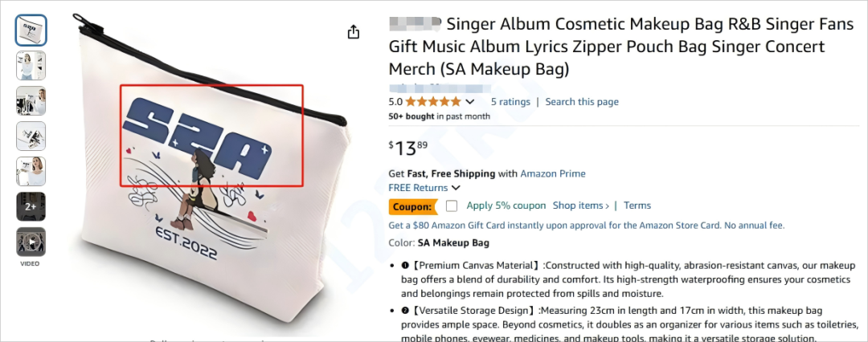This screenshot has width=868, height=342.
Task: Expand the FREE Returns dropdown
Action: (457, 188)
